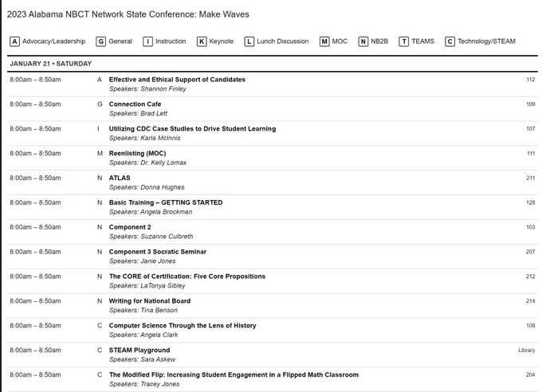542x392 pixels.
Task: Open 'The Modified Flip' flipped math session
Action: tap(234, 374)
